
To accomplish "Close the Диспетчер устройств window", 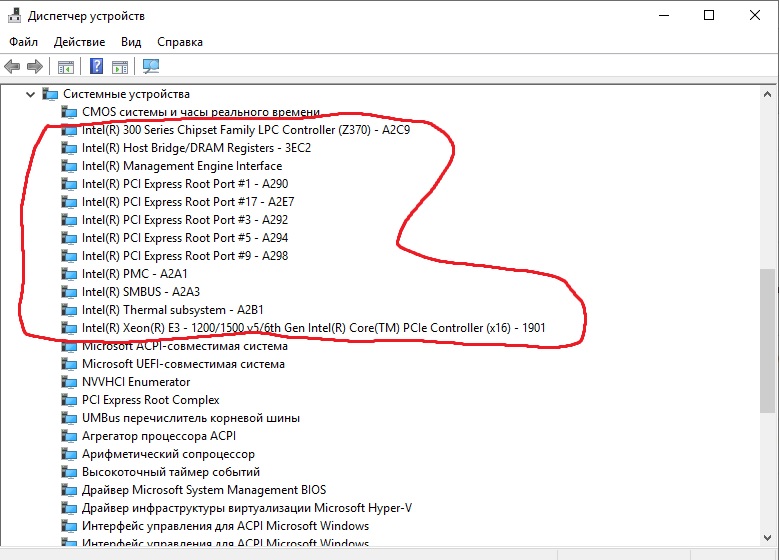I will [x=755, y=15].
